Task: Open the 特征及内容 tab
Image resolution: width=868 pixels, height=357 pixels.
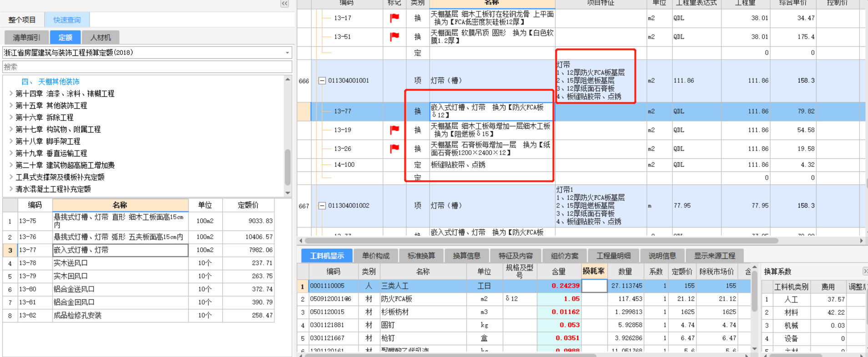Action: pos(515,256)
